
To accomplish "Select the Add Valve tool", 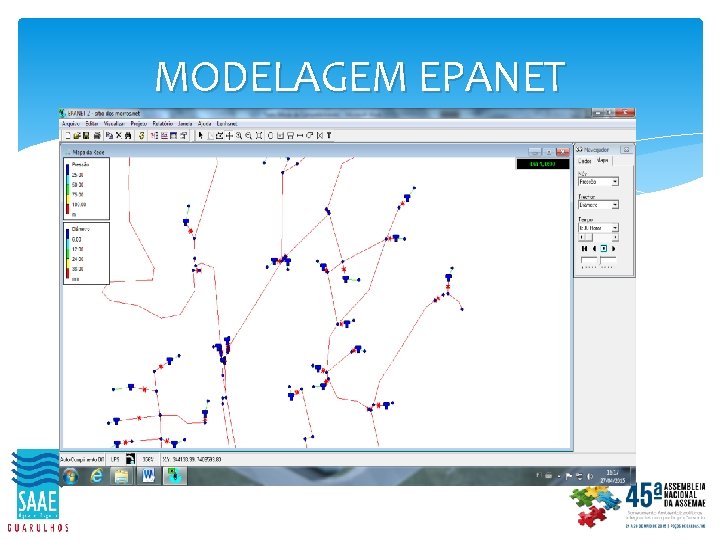I will (x=320, y=135).
